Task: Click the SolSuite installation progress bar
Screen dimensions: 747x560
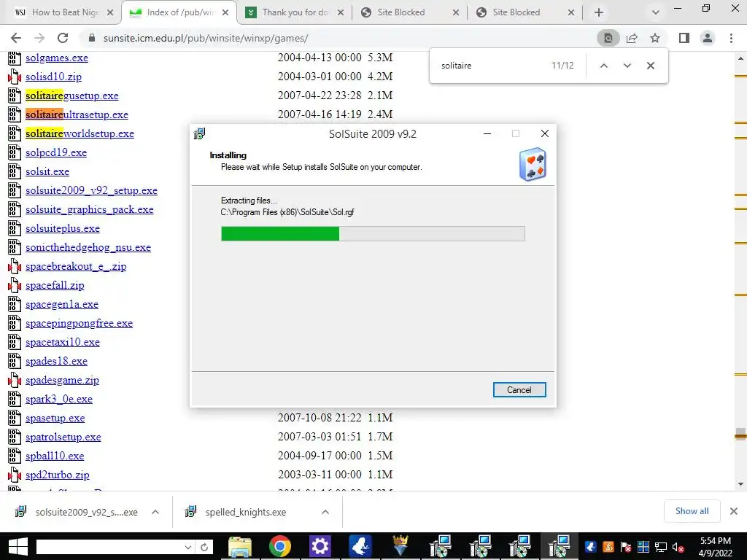Action: coord(373,234)
